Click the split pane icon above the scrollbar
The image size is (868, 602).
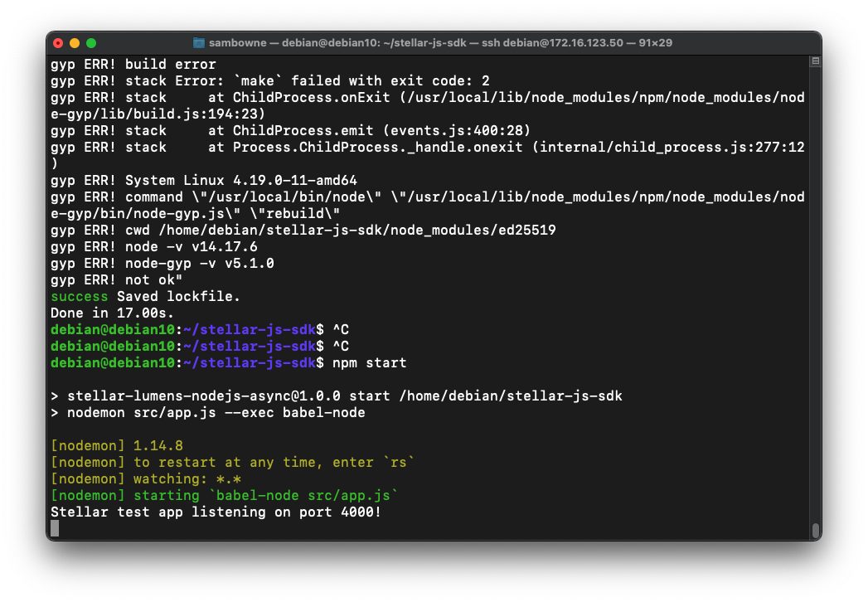point(816,61)
